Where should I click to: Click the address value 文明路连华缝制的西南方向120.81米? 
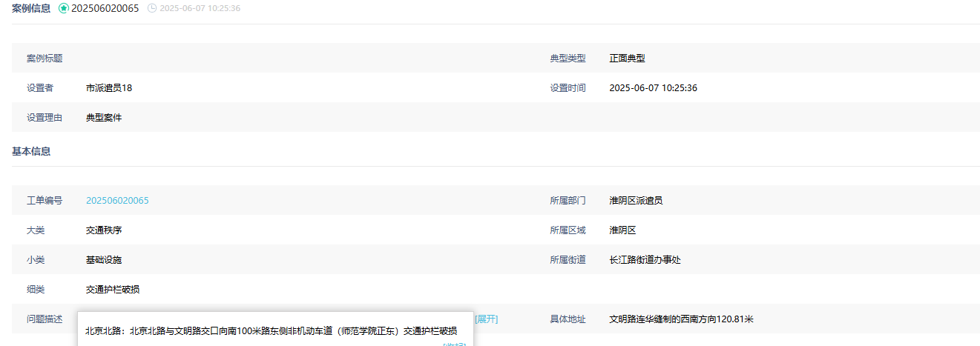(x=682, y=319)
